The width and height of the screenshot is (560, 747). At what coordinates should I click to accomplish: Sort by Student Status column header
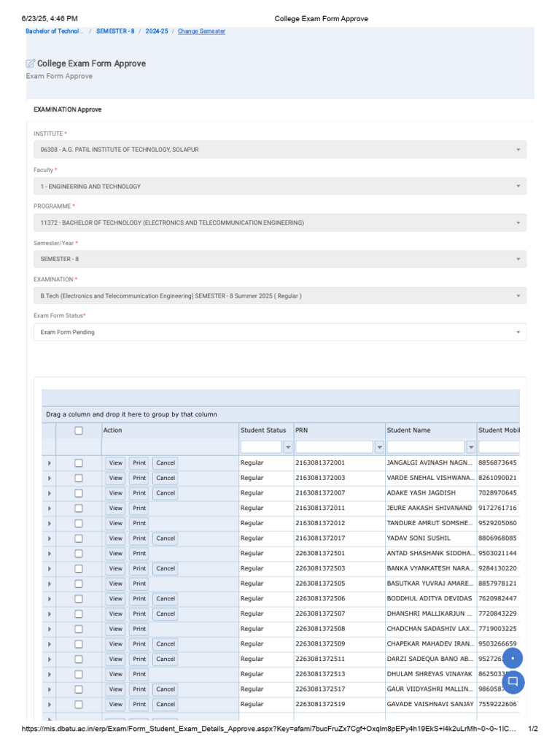click(263, 430)
